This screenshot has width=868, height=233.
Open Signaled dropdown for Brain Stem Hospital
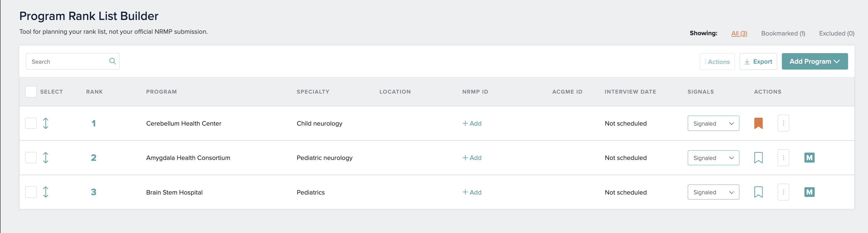pyautogui.click(x=713, y=192)
